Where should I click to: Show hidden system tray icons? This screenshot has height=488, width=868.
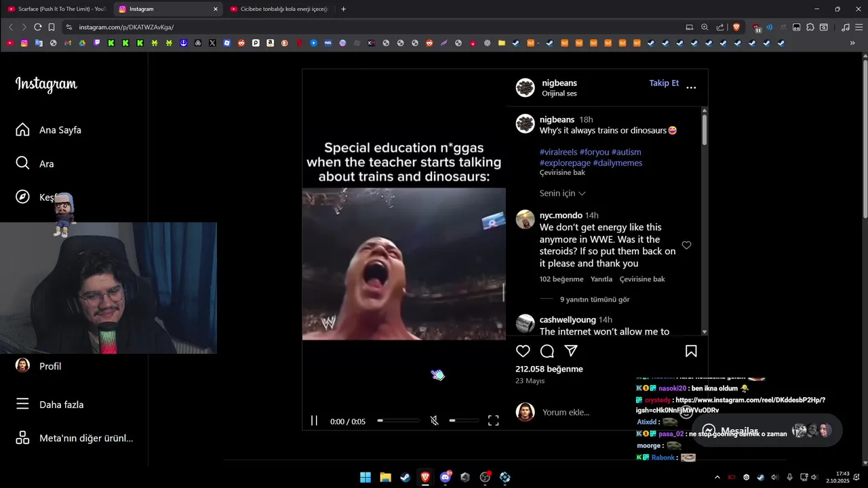tap(717, 477)
